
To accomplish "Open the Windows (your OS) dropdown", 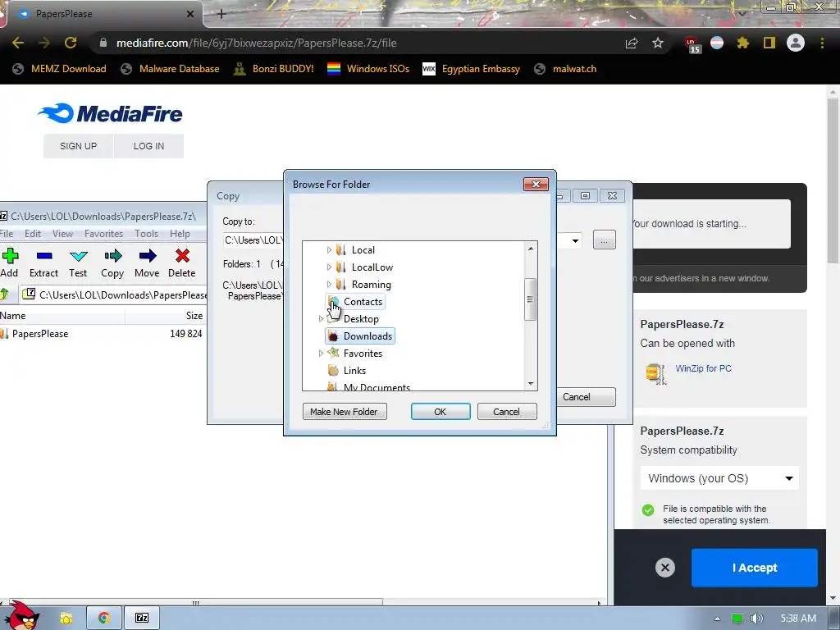I will [719, 478].
